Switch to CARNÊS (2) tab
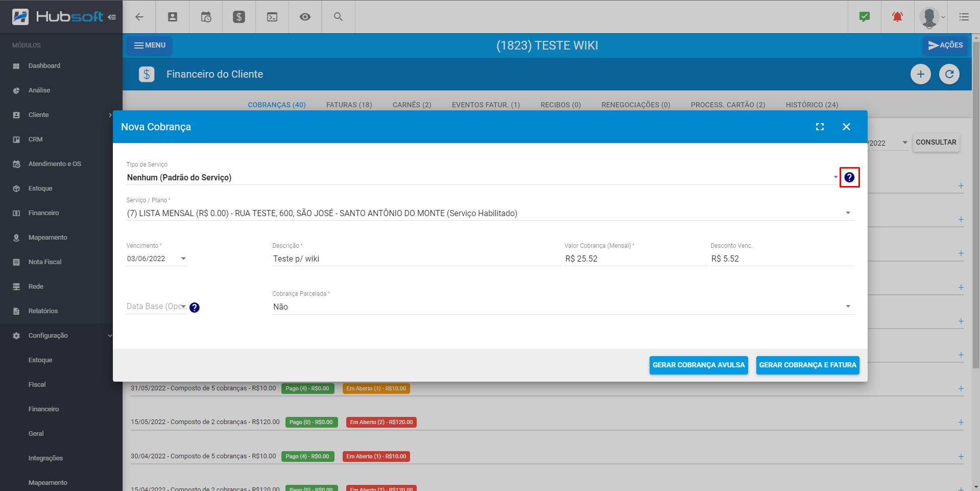The width and height of the screenshot is (980, 491). pos(412,105)
